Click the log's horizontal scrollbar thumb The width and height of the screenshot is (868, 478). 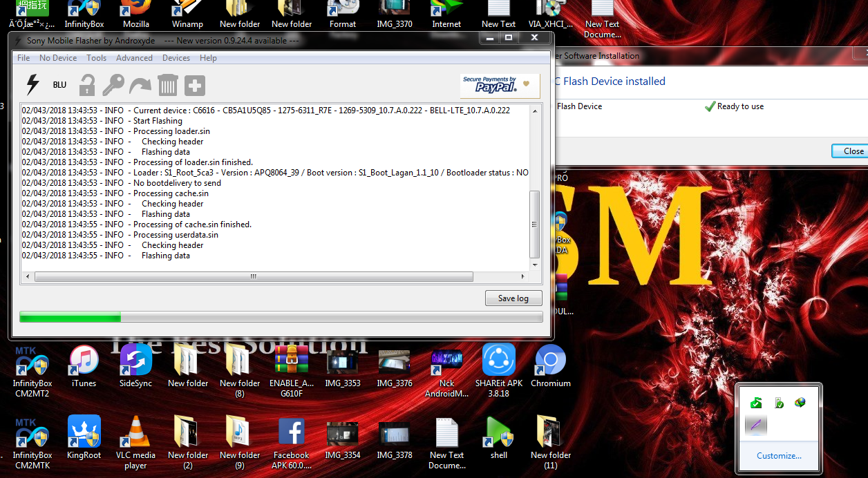click(x=253, y=276)
